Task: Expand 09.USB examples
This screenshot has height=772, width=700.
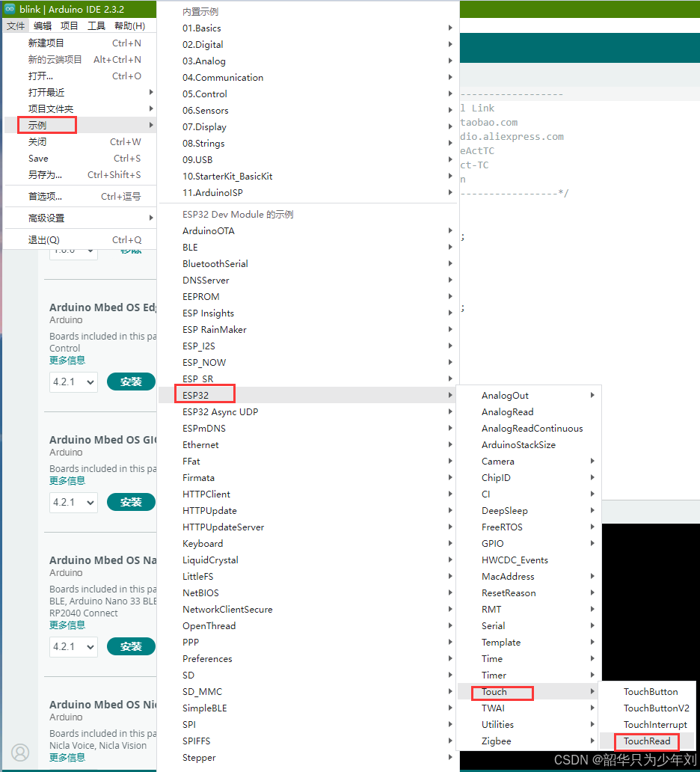Action: (309, 159)
